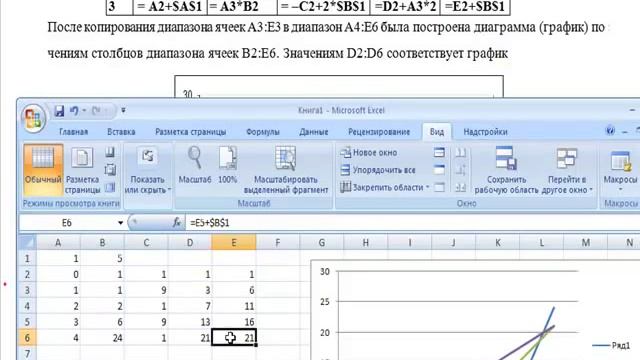Select the Вид tab
Image resolution: width=640 pixels, height=360 pixels.
[437, 132]
